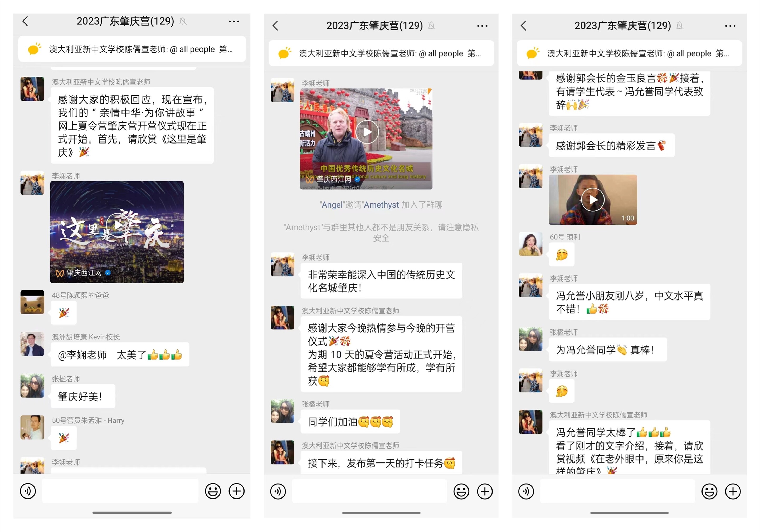Open three-dot menu in right chat screen
Viewport: 760px width, 532px height.
(x=730, y=26)
